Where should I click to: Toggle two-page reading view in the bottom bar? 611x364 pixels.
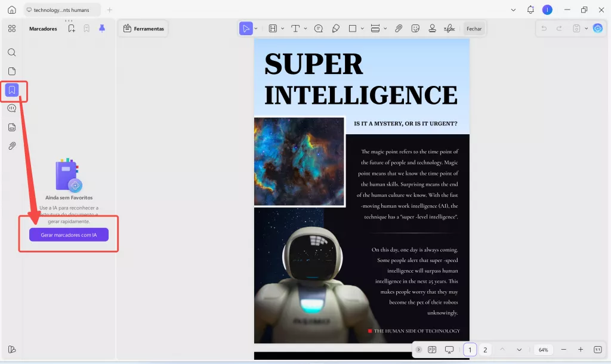(432, 350)
